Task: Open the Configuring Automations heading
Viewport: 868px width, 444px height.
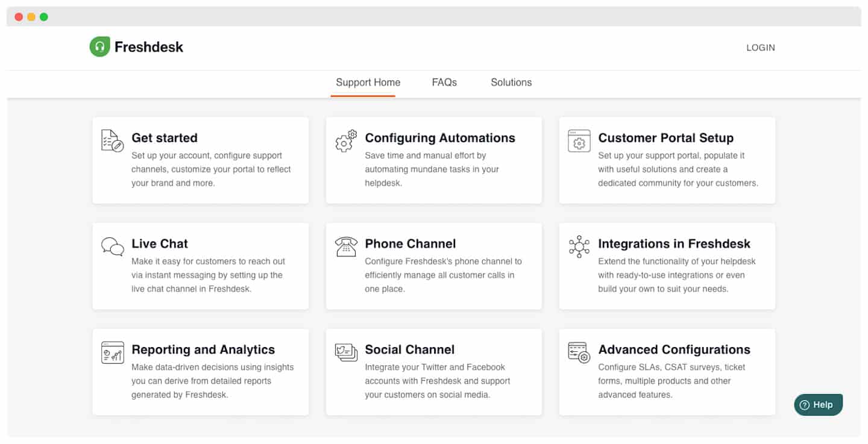Action: (x=440, y=138)
